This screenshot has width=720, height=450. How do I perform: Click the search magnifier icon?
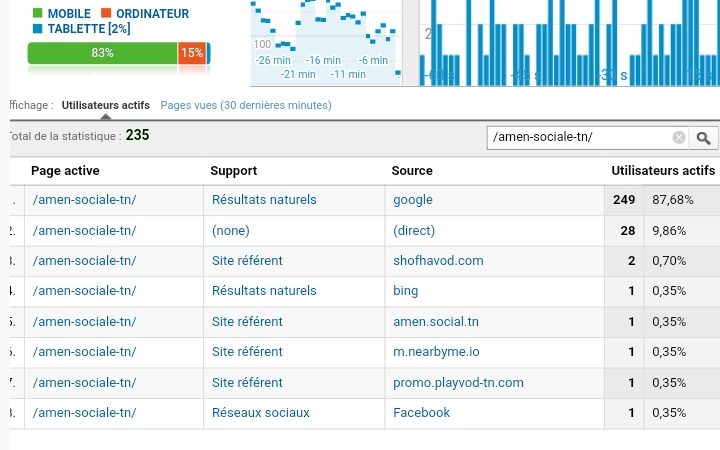[x=703, y=138]
